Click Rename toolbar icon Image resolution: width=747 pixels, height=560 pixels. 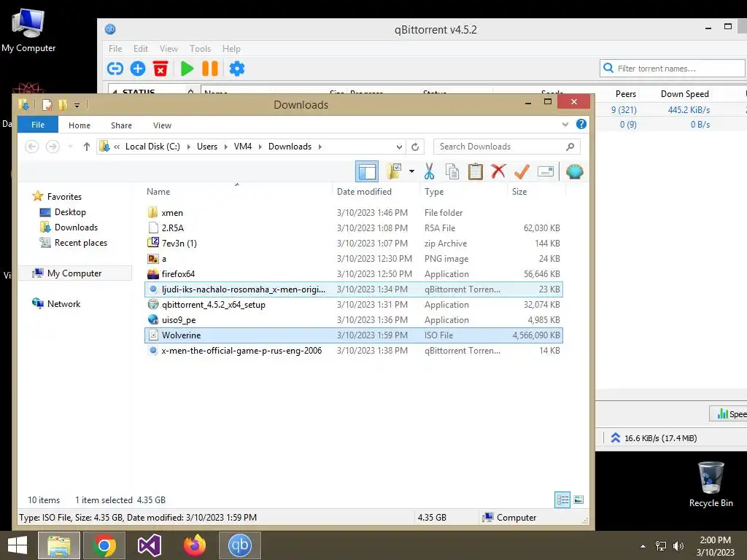[x=546, y=171]
